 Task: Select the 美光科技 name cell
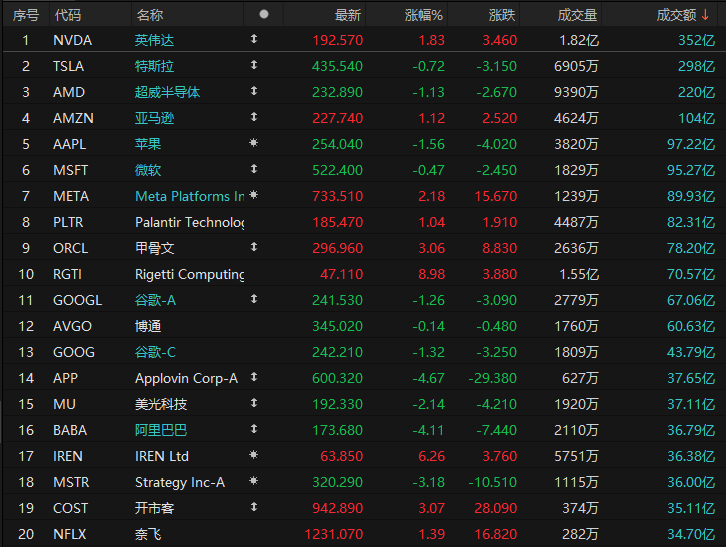coord(161,404)
